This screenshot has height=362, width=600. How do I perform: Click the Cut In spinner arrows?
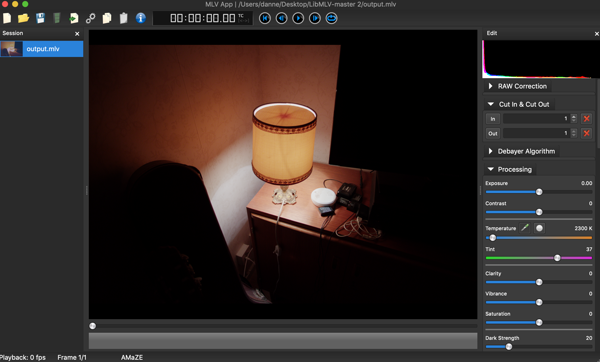573,119
